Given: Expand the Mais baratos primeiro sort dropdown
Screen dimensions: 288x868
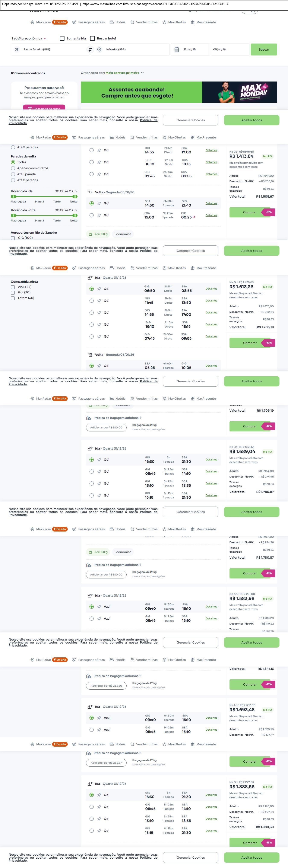Looking at the screenshot, I should point(124,73).
